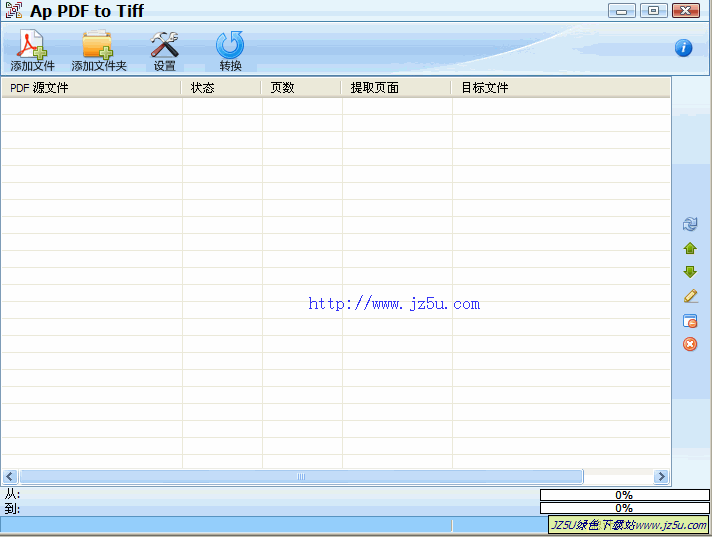Move item up with the green up arrow
Viewport: 712px width, 537px height.
pyautogui.click(x=690, y=248)
